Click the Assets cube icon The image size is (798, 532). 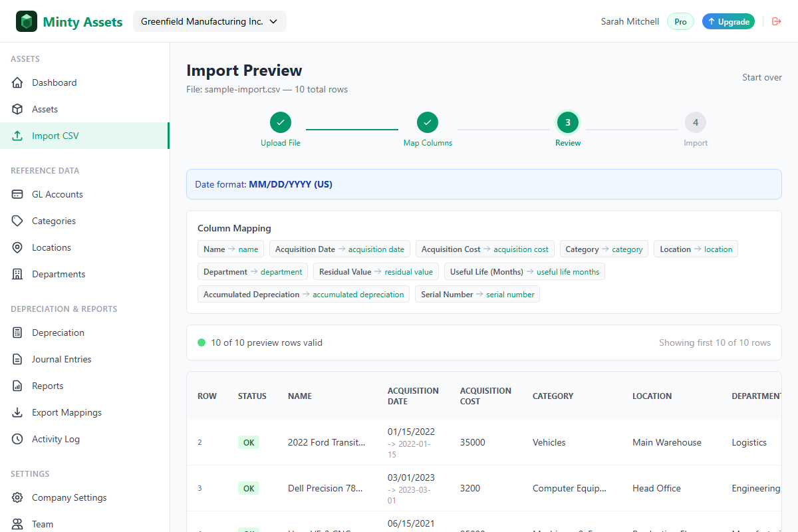[18, 109]
